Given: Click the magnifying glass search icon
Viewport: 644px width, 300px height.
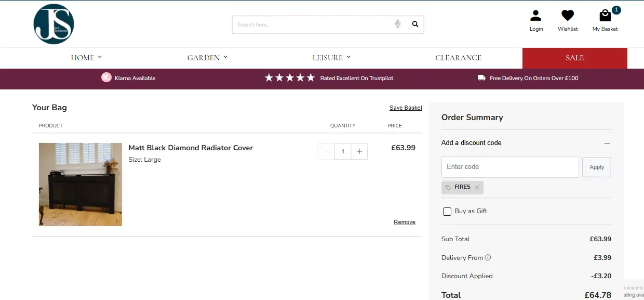Looking at the screenshot, I should click(x=415, y=24).
